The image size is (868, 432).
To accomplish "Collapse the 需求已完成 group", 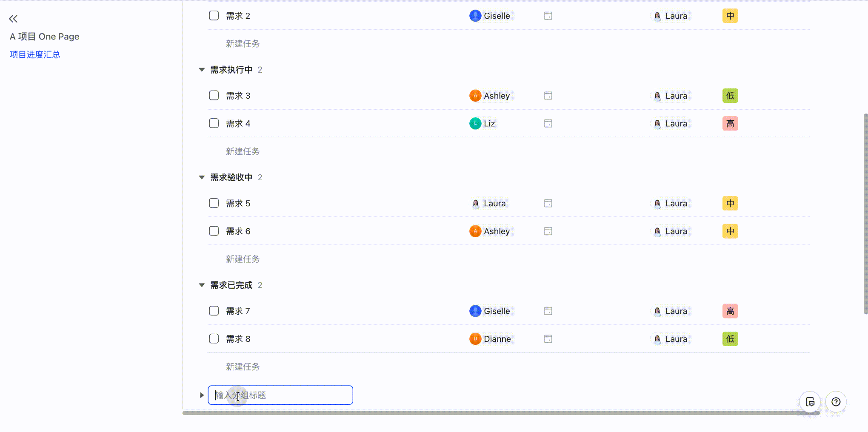I will pos(202,285).
